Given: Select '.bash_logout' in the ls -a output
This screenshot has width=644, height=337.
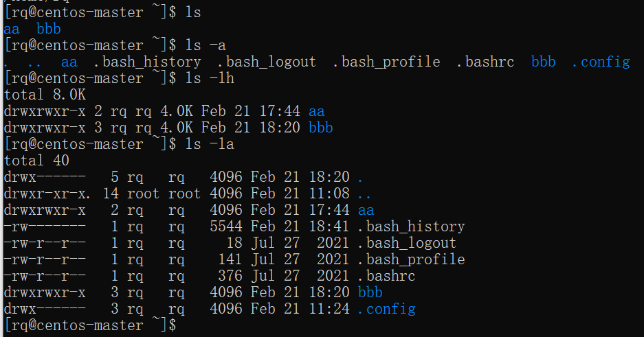Looking at the screenshot, I should point(267,62).
